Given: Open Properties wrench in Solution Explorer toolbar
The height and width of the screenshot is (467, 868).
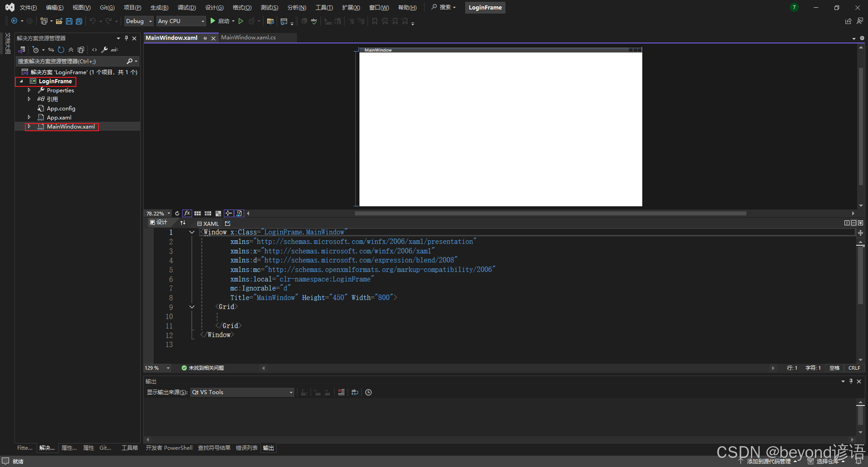Looking at the screenshot, I should (104, 50).
